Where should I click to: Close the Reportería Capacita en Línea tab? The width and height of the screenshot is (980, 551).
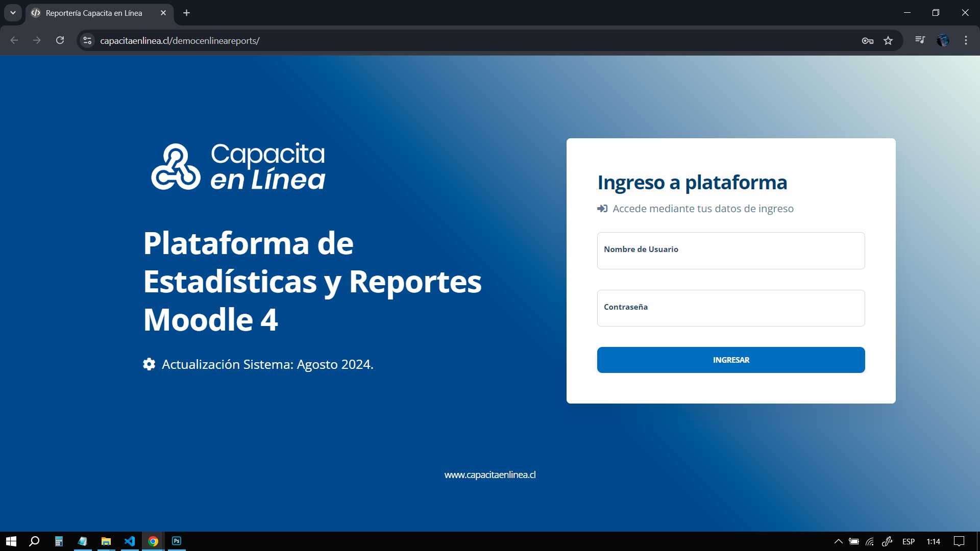[x=163, y=13]
